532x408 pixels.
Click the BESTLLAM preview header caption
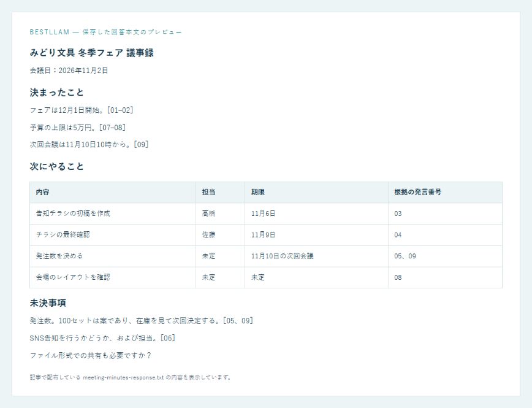click(105, 32)
